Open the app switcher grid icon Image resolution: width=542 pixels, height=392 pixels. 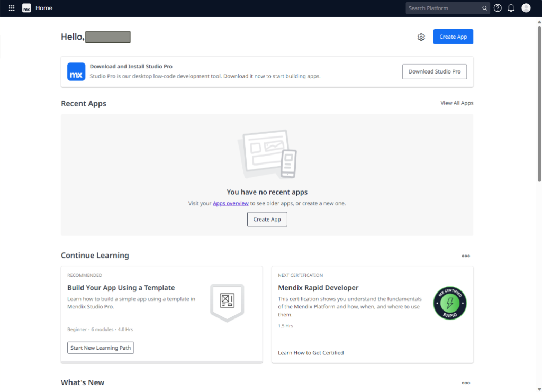click(12, 8)
